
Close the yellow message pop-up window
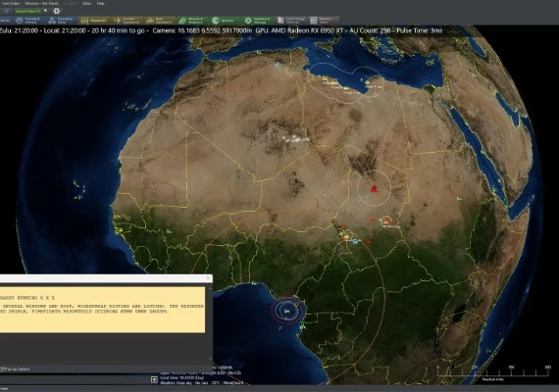point(208,278)
